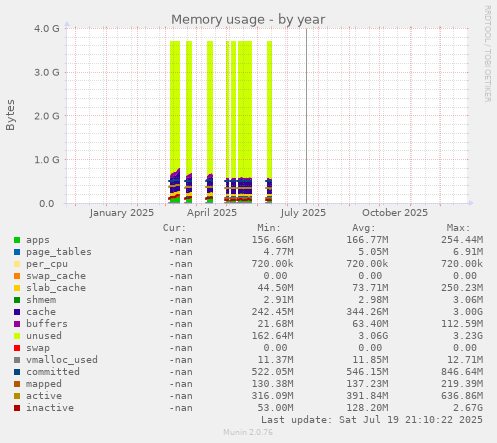Click the apps min value 156.66M

tap(272, 240)
